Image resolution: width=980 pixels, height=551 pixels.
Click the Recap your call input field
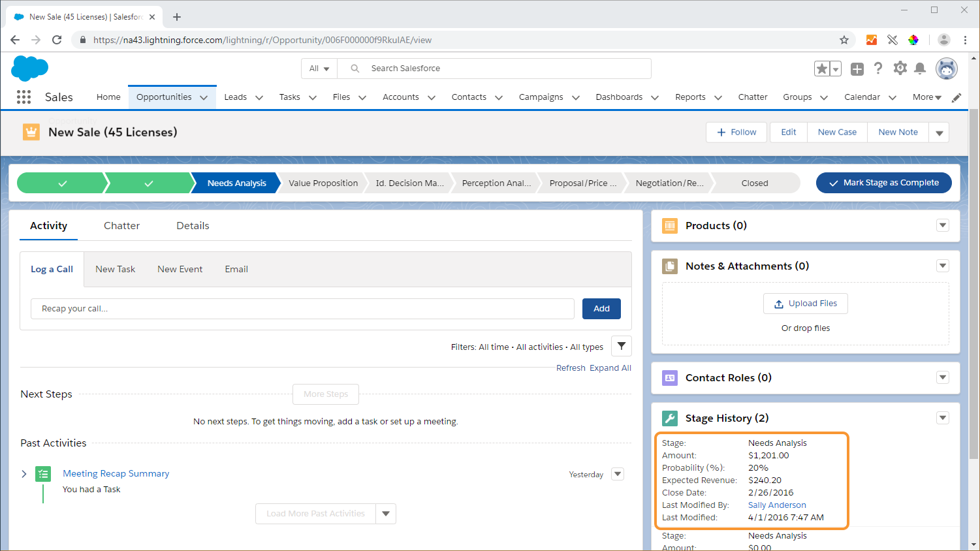pyautogui.click(x=302, y=309)
